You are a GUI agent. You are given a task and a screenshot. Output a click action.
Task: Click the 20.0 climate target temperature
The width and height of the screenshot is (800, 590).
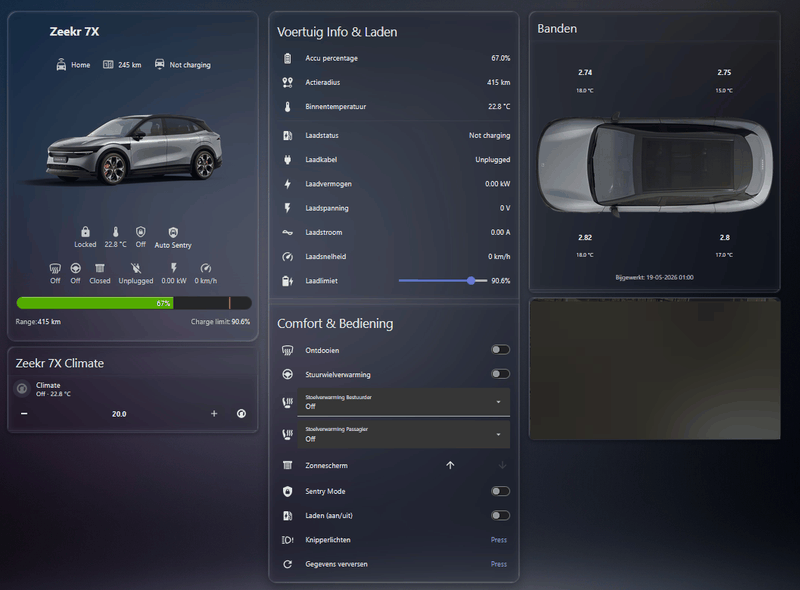click(119, 414)
